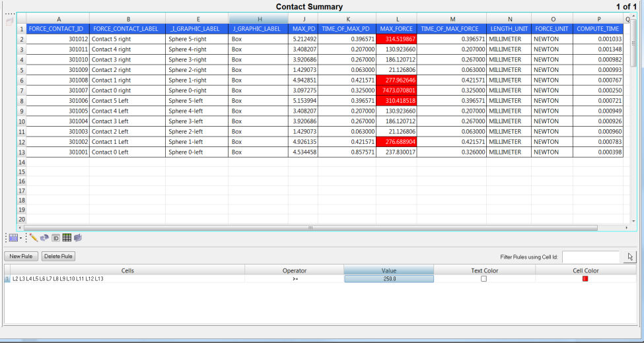Click the scroll right arrow of horizontal scrollbar
This screenshot has width=644, height=343.
tap(627, 228)
